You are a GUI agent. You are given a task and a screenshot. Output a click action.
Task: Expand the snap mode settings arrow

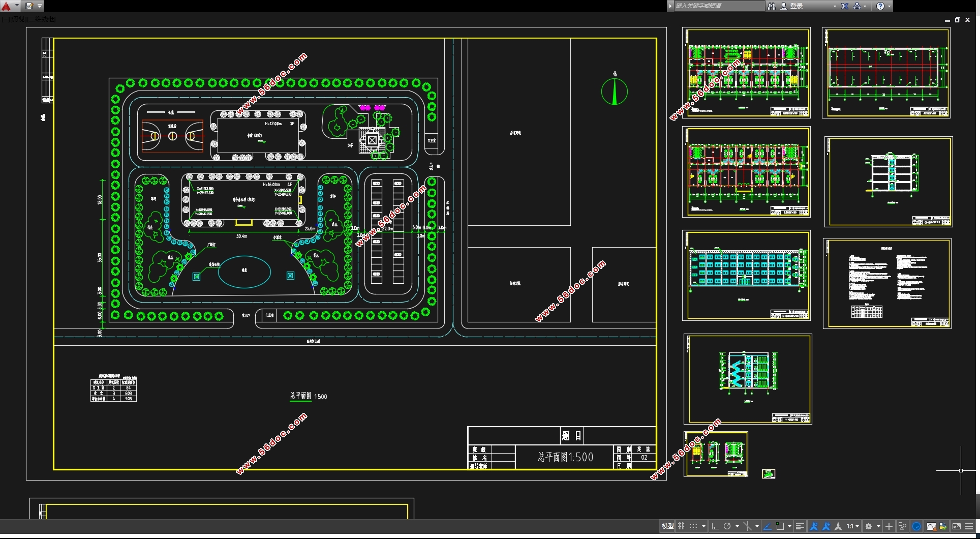coord(703,526)
